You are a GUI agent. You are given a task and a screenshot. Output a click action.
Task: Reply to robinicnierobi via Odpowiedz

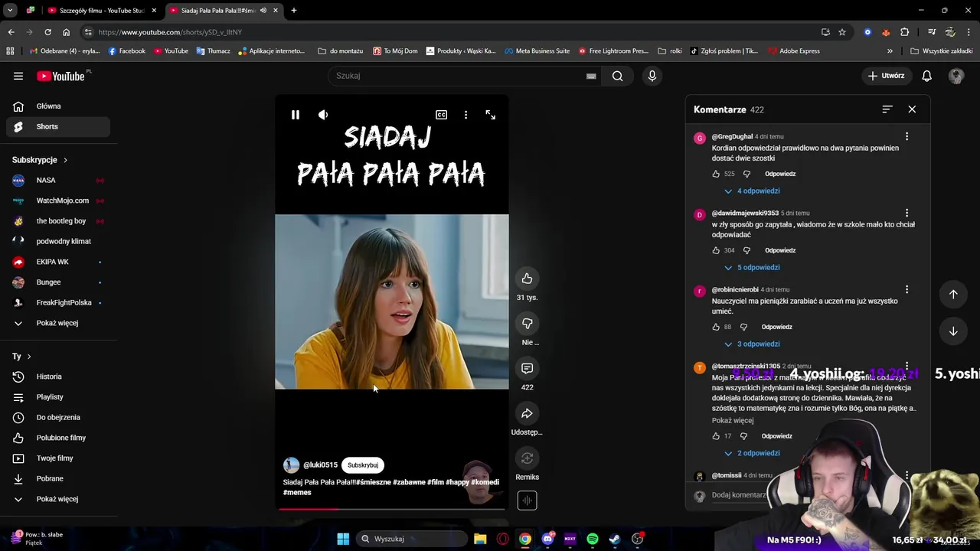(x=777, y=327)
